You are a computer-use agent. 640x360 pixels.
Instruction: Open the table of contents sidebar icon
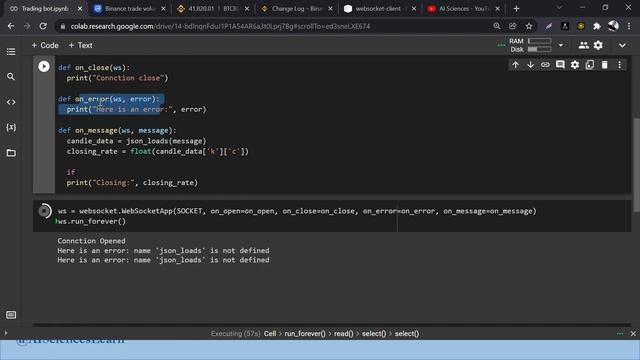point(11,52)
